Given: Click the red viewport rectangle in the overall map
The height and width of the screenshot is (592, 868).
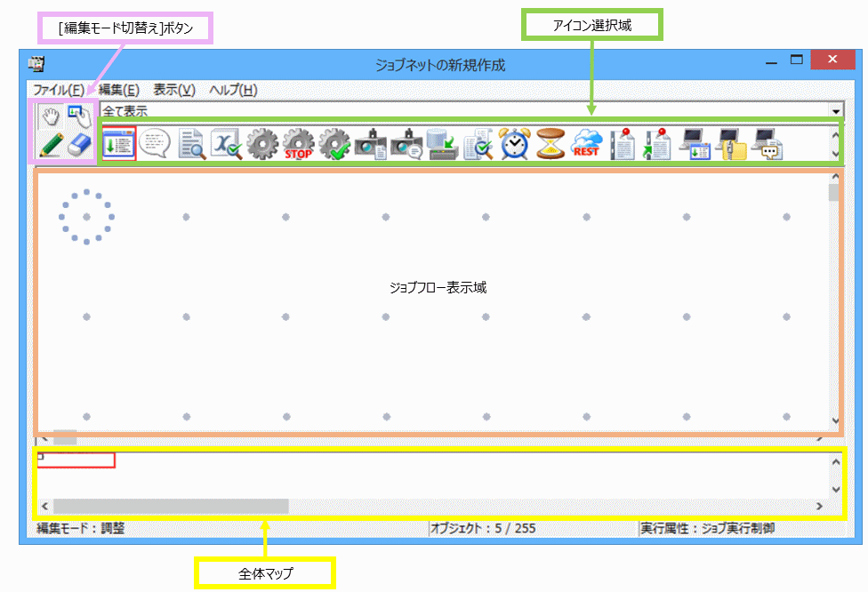Looking at the screenshot, I should tap(76, 460).
